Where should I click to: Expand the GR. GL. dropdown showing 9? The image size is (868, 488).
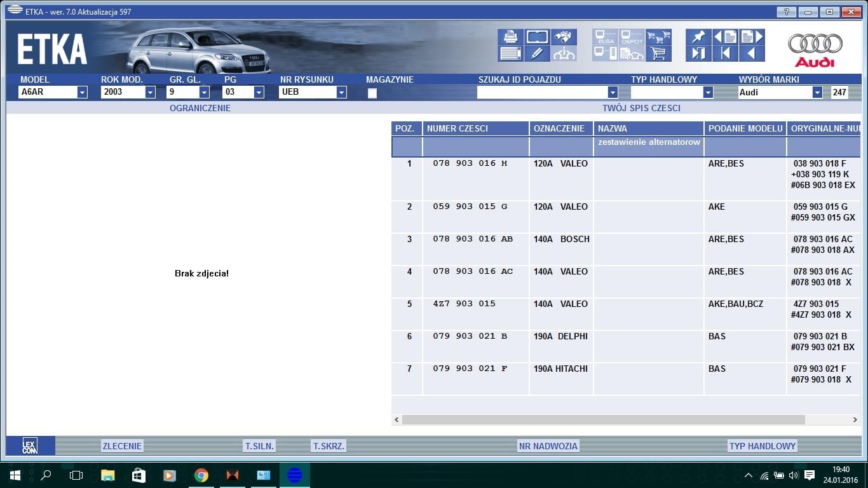pos(204,92)
